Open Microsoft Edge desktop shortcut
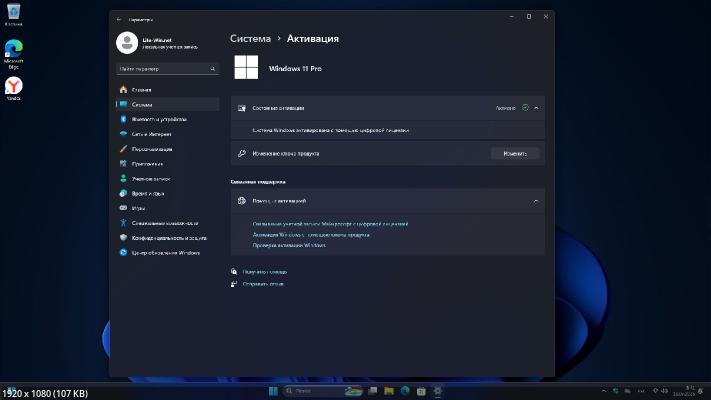Viewport: 711px width, 400px height. coord(14,54)
